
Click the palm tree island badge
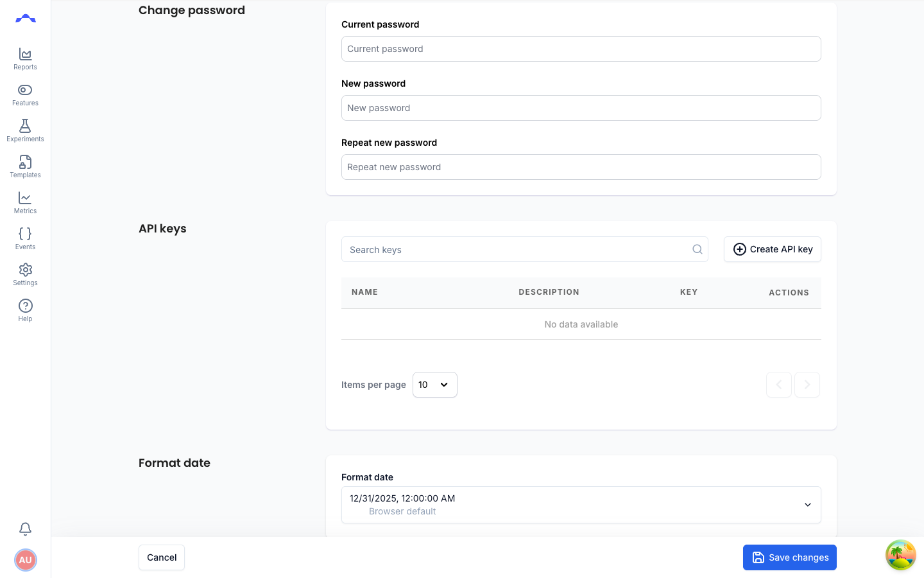[x=901, y=555]
